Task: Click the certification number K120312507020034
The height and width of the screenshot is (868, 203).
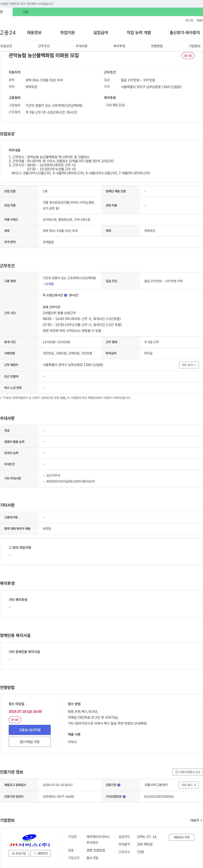Action: coord(159,797)
